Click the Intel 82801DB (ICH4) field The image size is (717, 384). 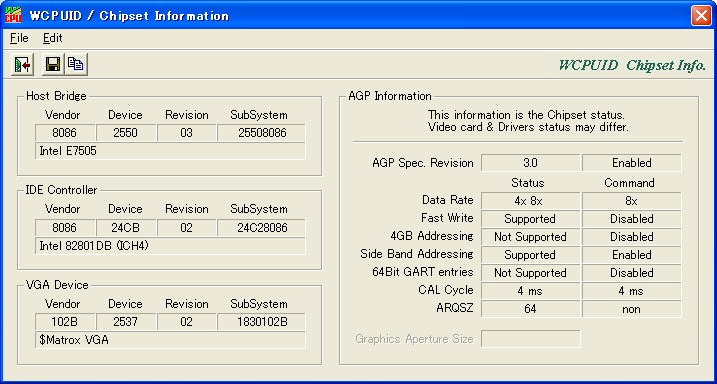170,246
